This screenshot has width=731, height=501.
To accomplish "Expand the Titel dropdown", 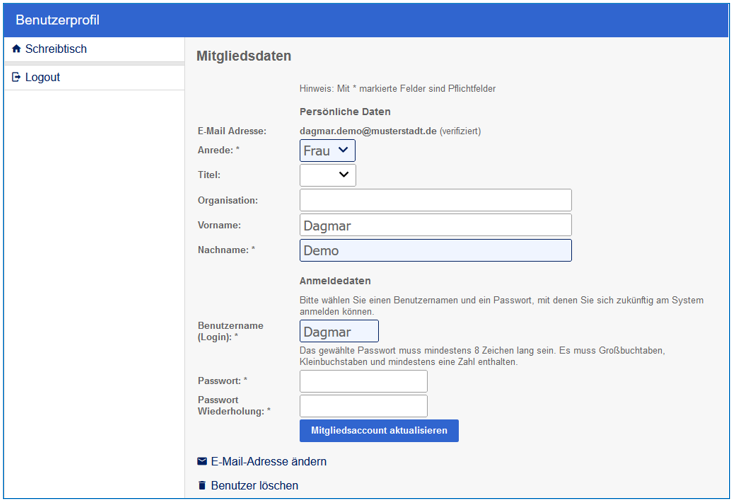I will 327,175.
